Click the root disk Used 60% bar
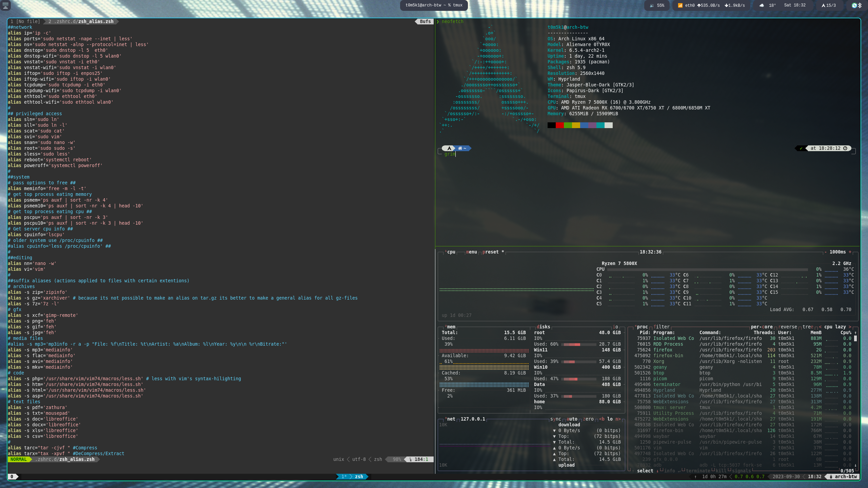 579,344
